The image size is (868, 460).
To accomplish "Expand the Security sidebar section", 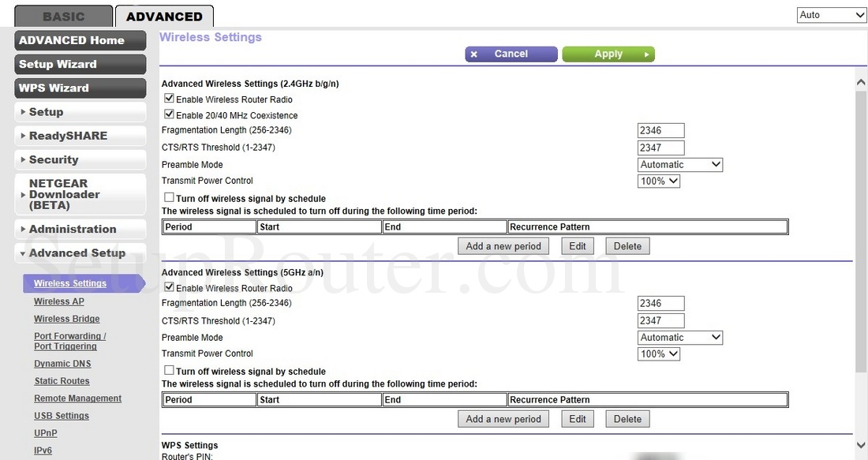I will pyautogui.click(x=80, y=159).
